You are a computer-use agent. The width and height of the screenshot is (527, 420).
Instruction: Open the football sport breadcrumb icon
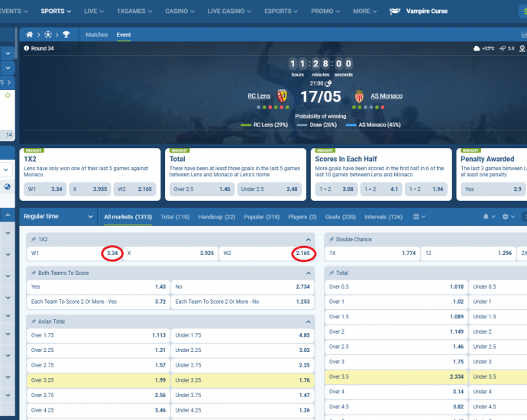click(x=48, y=34)
